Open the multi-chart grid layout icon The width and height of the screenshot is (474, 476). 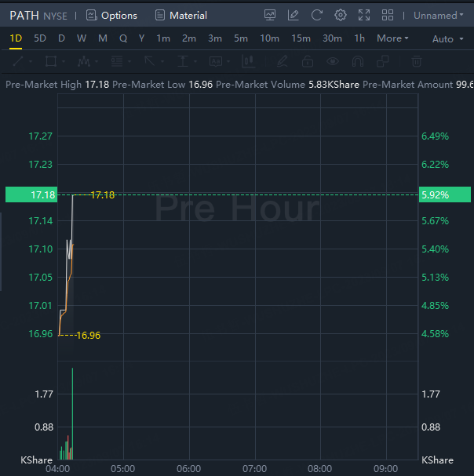pos(388,15)
